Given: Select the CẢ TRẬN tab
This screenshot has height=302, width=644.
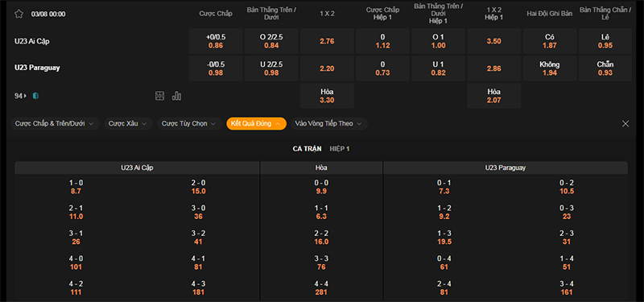Looking at the screenshot, I should pos(308,149).
